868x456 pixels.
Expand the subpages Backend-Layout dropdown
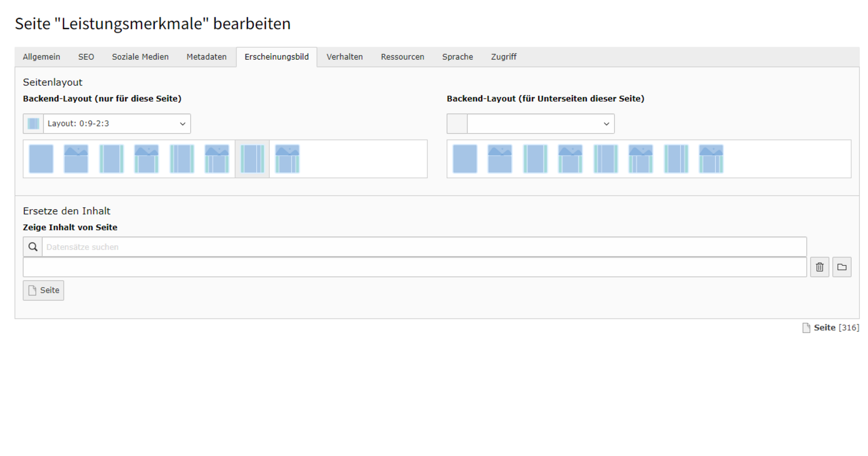(540, 124)
